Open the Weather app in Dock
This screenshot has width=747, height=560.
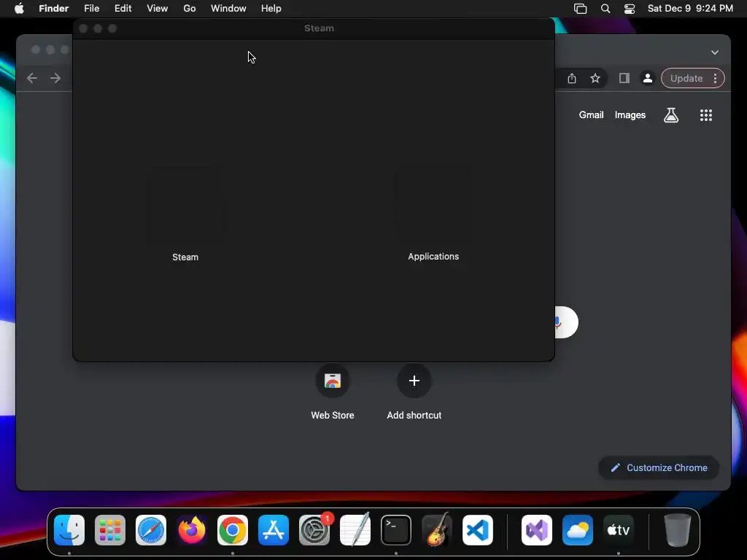[578, 530]
